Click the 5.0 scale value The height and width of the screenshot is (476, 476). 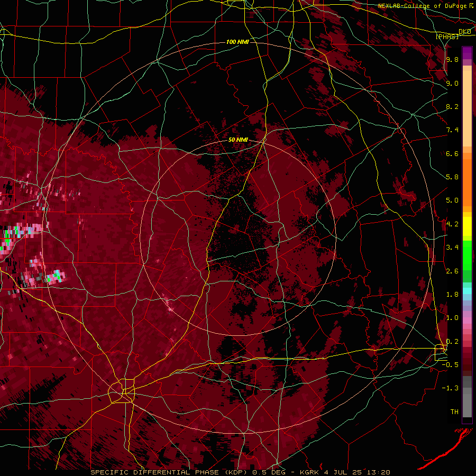tap(452, 200)
